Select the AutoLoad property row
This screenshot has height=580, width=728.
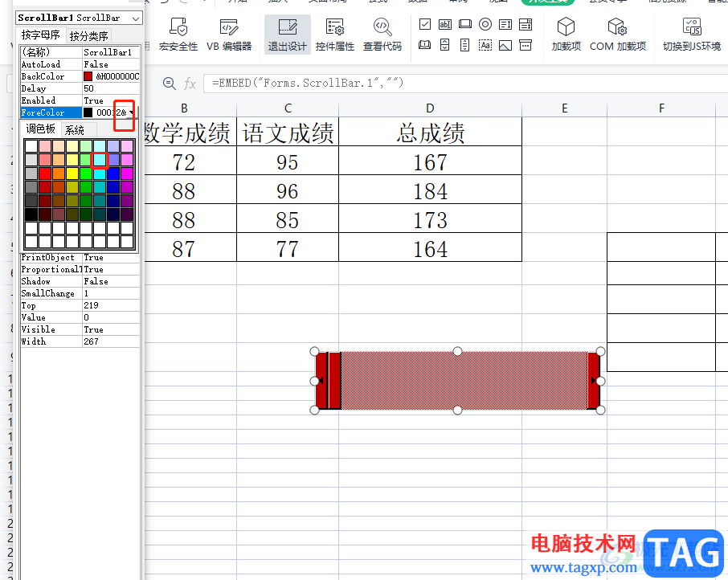coord(80,64)
